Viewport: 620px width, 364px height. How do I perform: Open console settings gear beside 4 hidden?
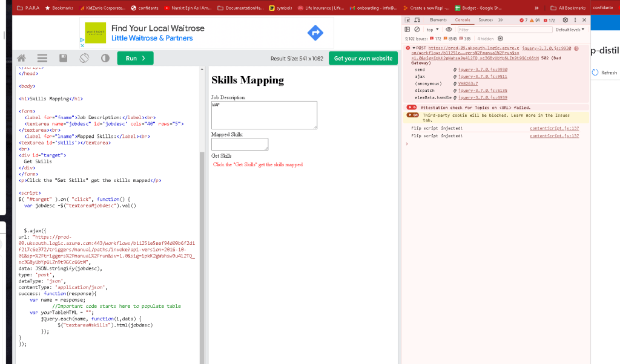click(x=500, y=39)
